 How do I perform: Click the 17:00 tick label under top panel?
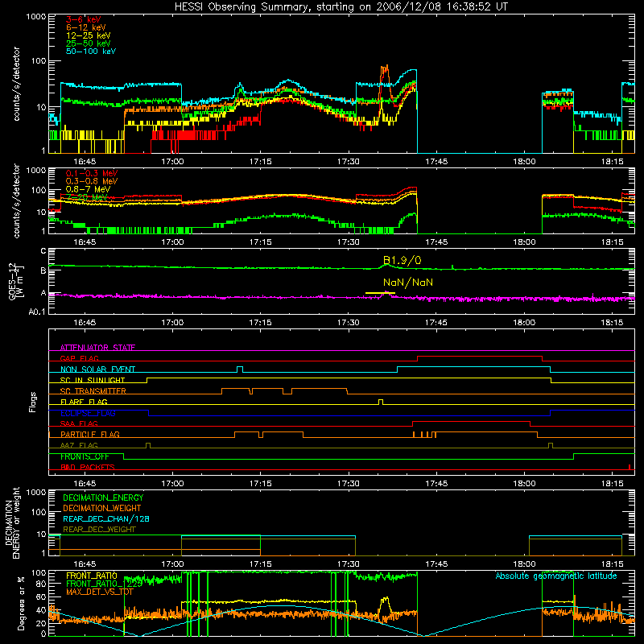click(x=172, y=162)
